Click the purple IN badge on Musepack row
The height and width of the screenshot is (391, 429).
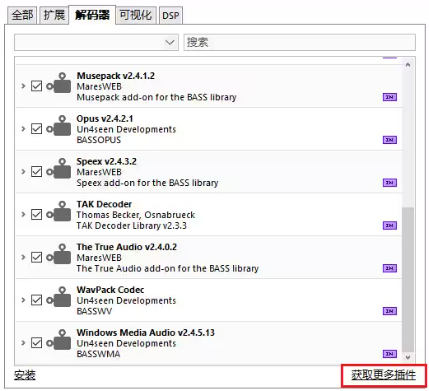click(x=390, y=97)
